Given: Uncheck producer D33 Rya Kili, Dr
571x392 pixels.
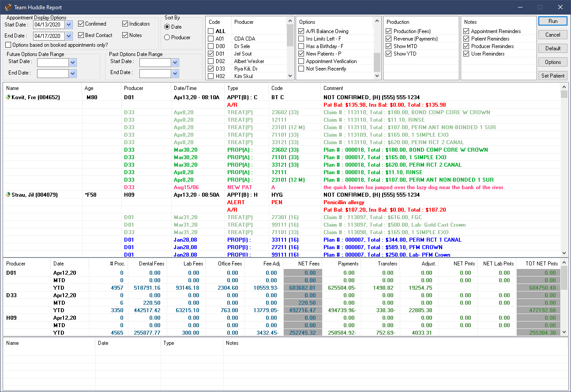Looking at the screenshot, I should tap(211, 69).
